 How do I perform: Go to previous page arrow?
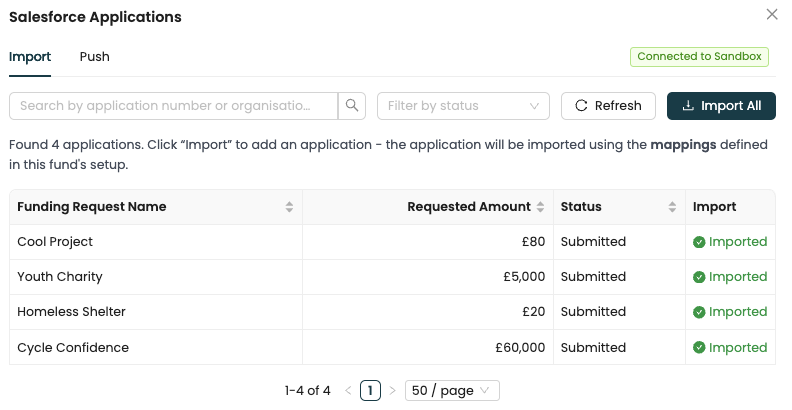click(348, 390)
